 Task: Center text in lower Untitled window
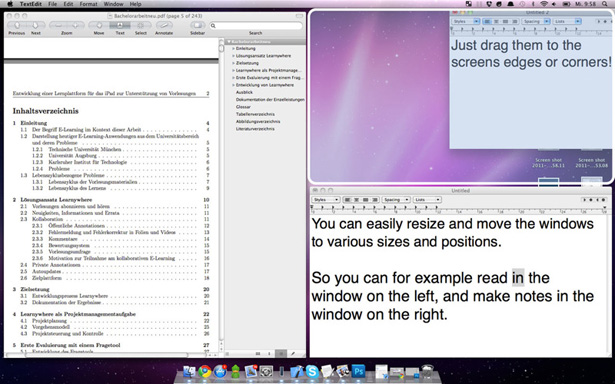pyautogui.click(x=357, y=200)
